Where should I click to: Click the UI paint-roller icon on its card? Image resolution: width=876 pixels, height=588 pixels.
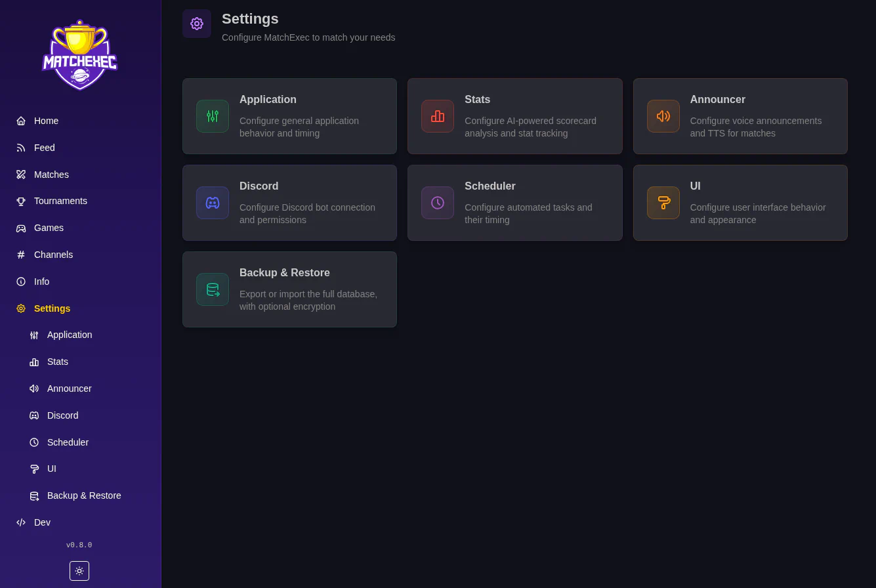pyautogui.click(x=663, y=203)
